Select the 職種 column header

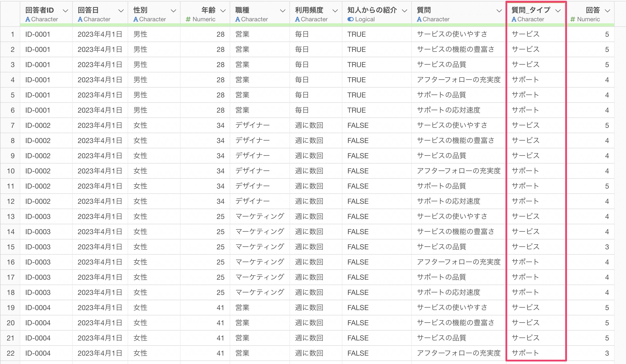pyautogui.click(x=260, y=14)
